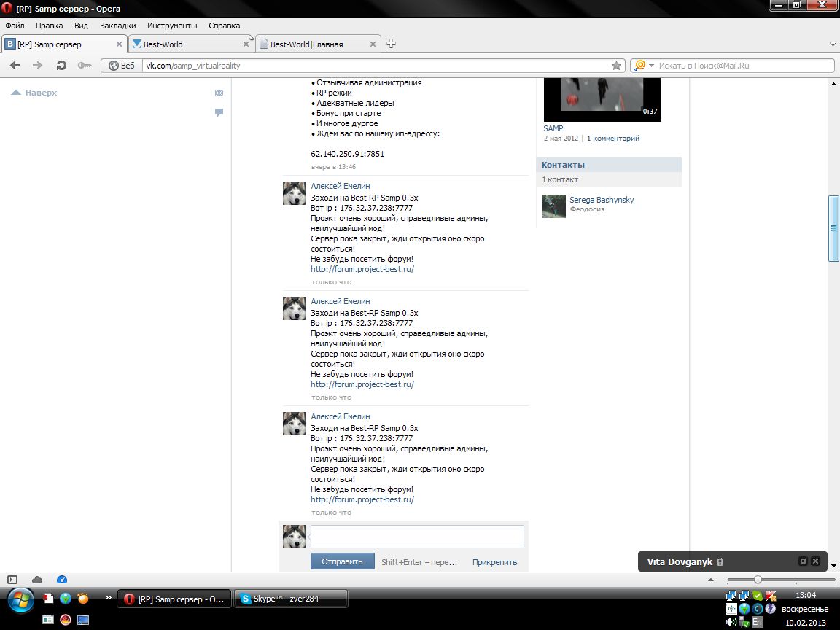
Task: Open the Windows Start button
Action: pyautogui.click(x=20, y=601)
